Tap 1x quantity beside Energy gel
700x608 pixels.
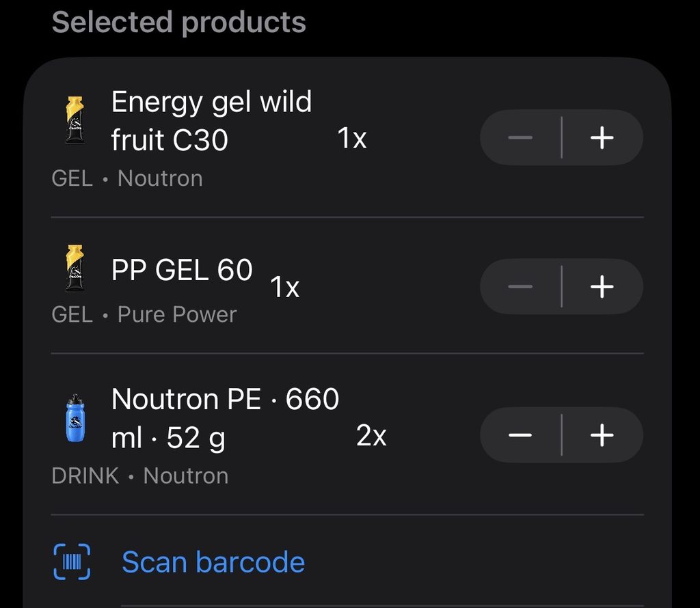coord(352,137)
